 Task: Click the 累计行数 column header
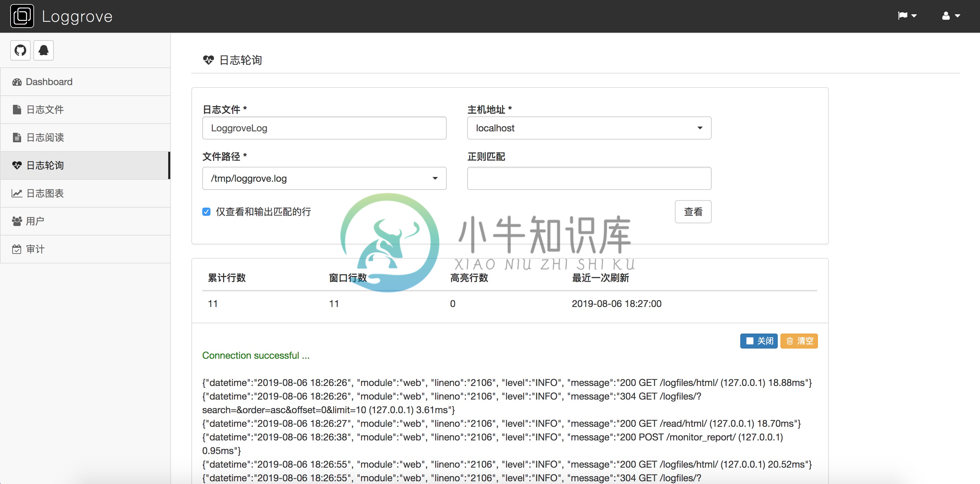226,278
